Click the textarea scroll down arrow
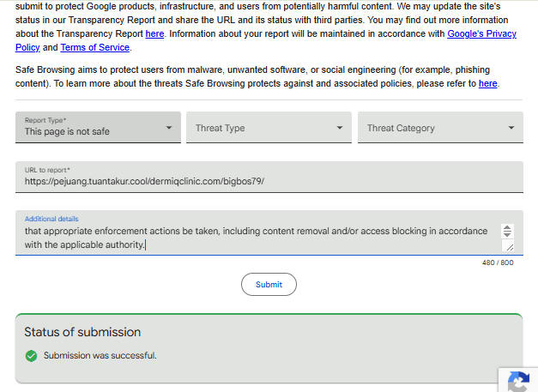Screen dimensions: 538x392 click(507, 234)
